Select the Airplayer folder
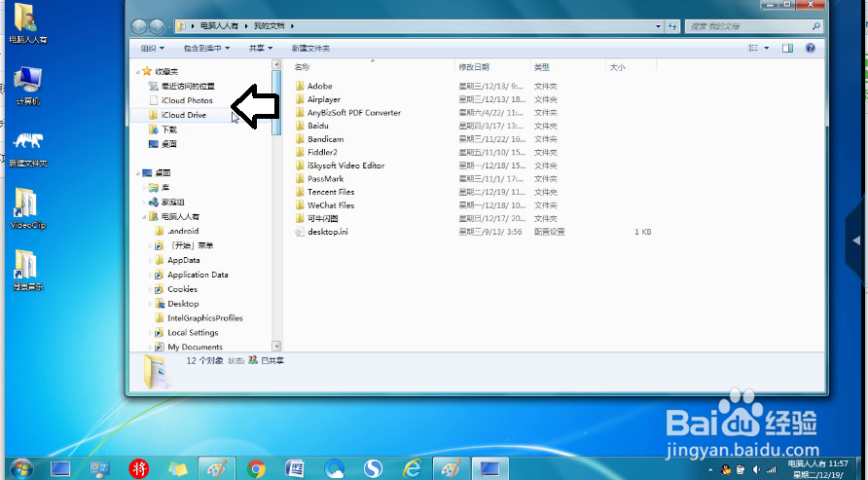 pos(324,99)
